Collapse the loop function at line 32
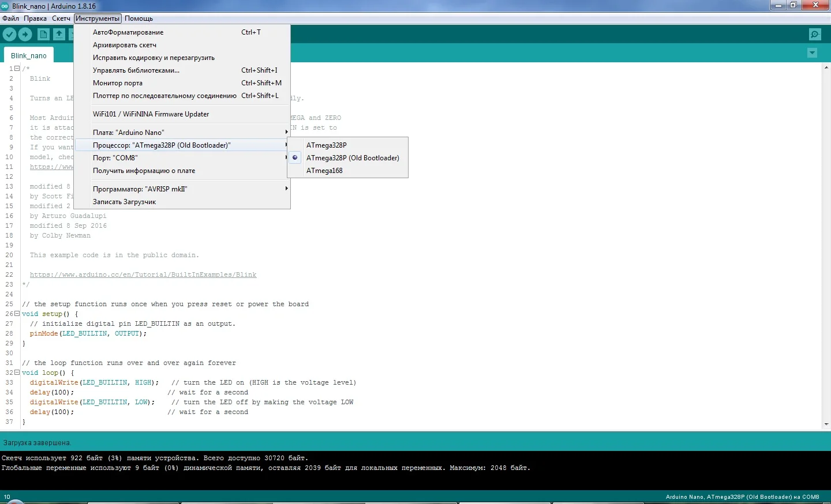 point(17,373)
